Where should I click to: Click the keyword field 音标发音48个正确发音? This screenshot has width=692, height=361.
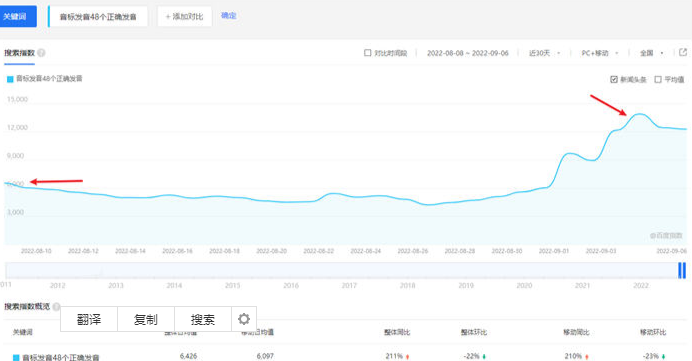pos(98,17)
